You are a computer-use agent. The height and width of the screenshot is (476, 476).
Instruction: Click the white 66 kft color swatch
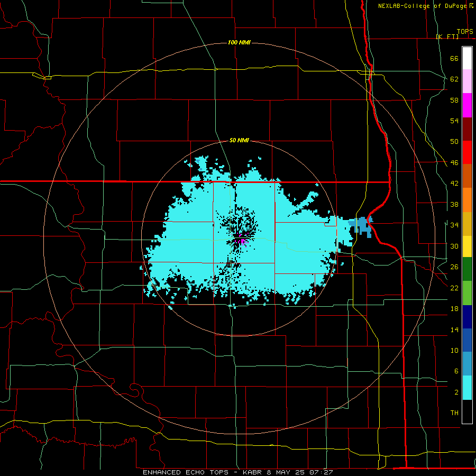(x=467, y=58)
